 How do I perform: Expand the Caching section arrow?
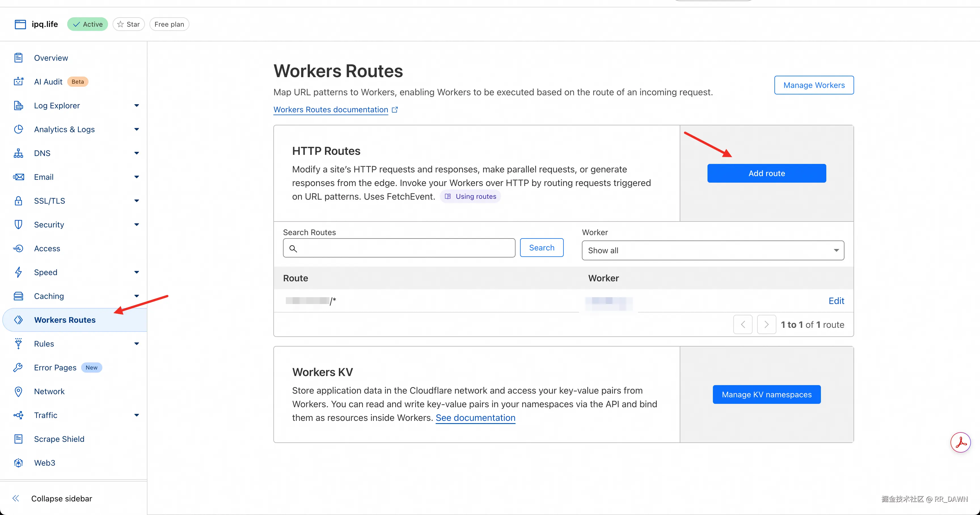(137, 296)
